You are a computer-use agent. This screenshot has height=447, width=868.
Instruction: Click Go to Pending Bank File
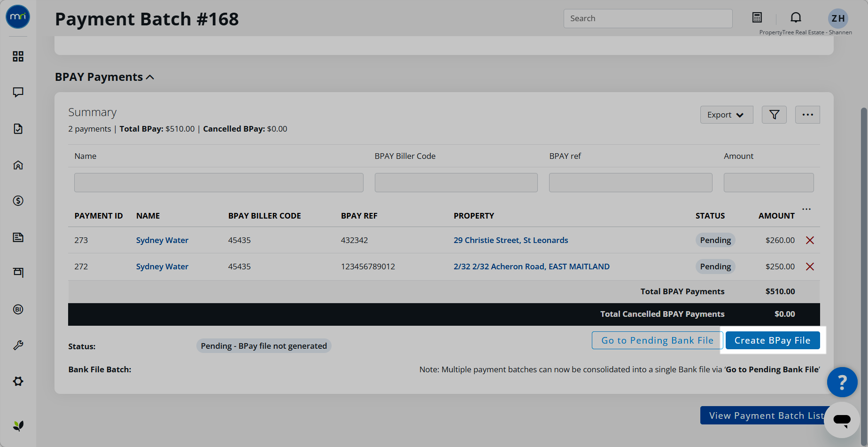(657, 340)
